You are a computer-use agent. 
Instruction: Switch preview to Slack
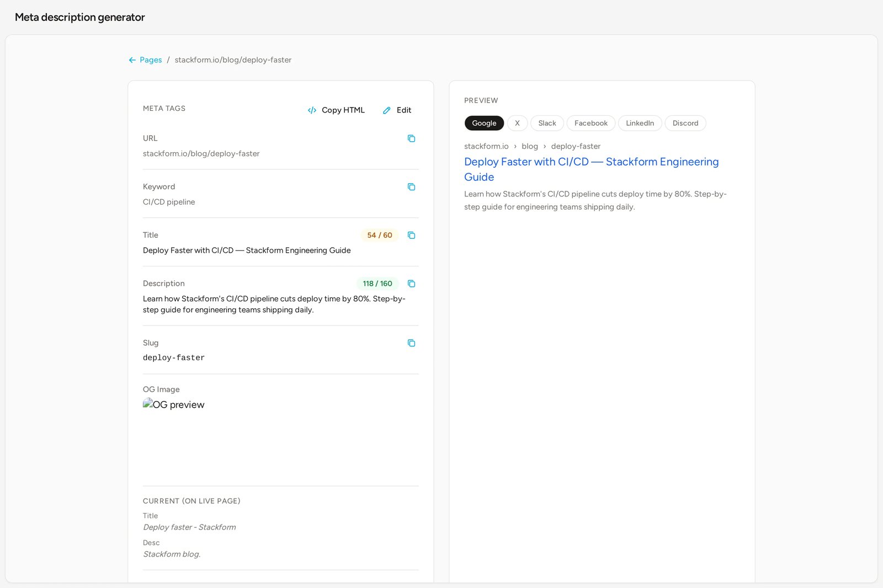[x=547, y=123]
